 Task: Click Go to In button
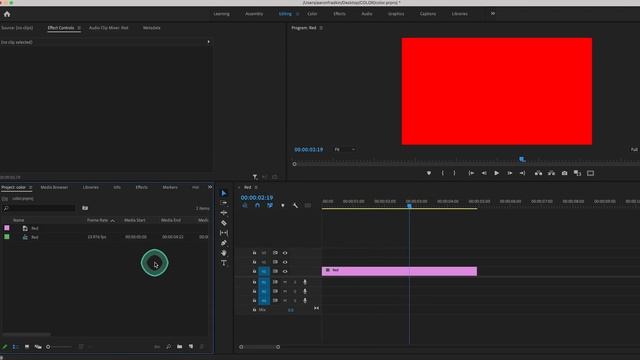click(471, 173)
